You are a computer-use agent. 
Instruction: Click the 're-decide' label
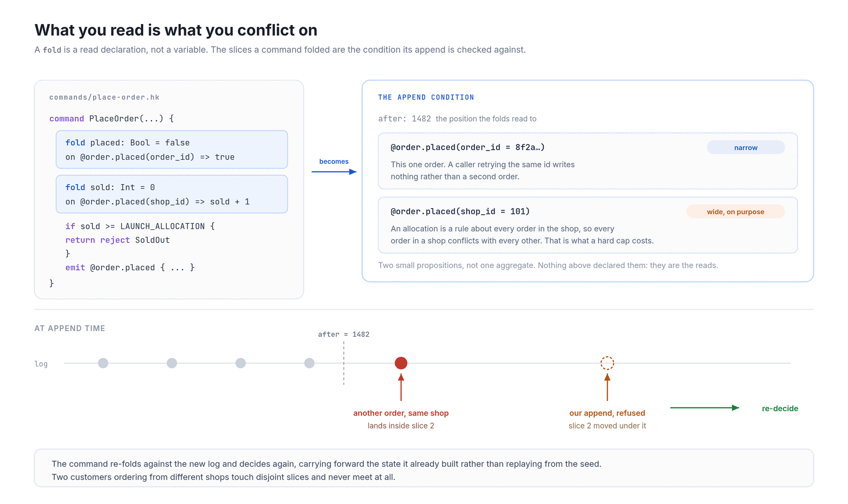pos(780,408)
